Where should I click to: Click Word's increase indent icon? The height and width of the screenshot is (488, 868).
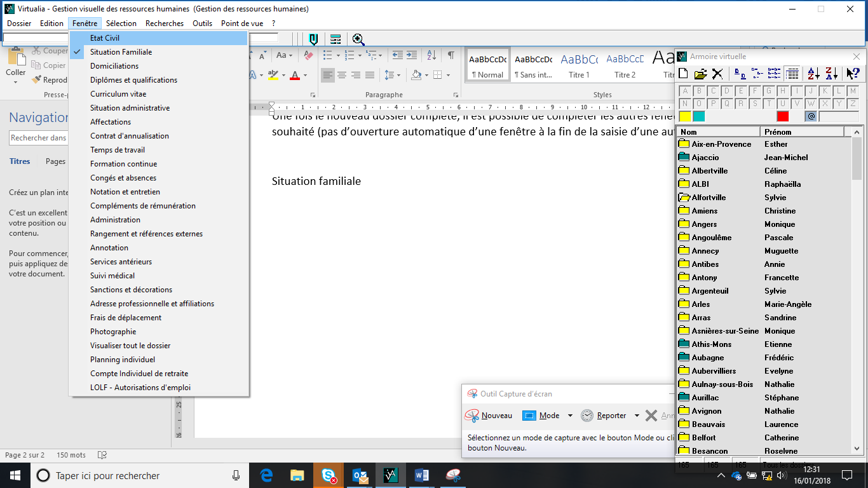pyautogui.click(x=412, y=55)
